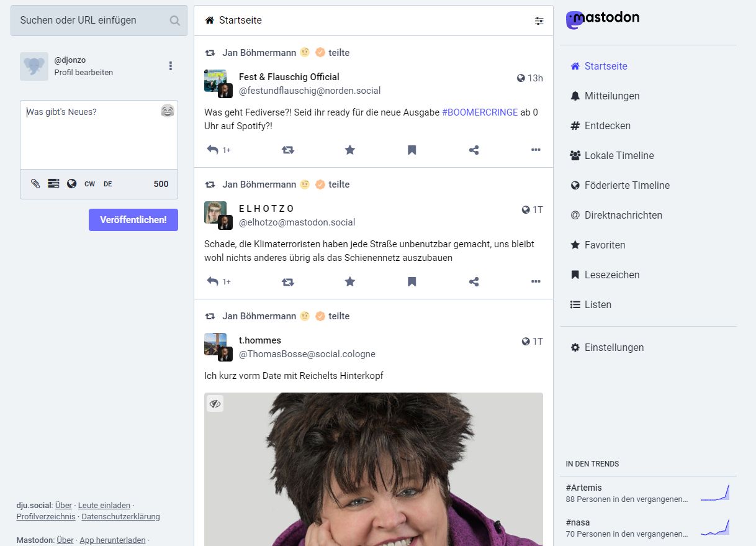Add a poll to the post
Viewport: 756px width, 546px height.
(53, 184)
